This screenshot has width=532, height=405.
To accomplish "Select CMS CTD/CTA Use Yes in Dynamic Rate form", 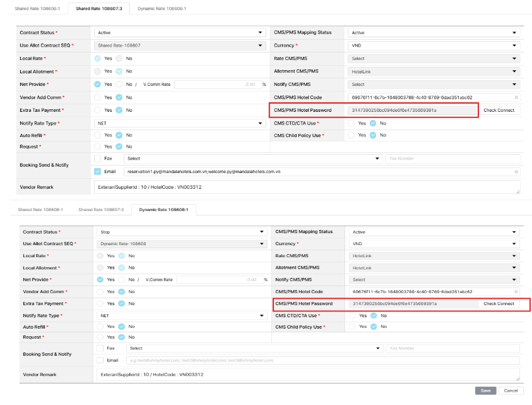I will click(352, 316).
